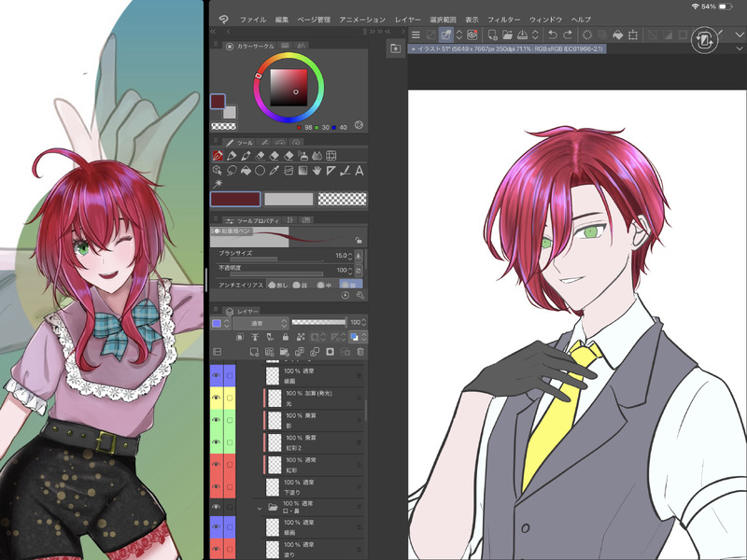Image resolution: width=747 pixels, height=560 pixels.
Task: Open the フィルター menu
Action: click(503, 20)
